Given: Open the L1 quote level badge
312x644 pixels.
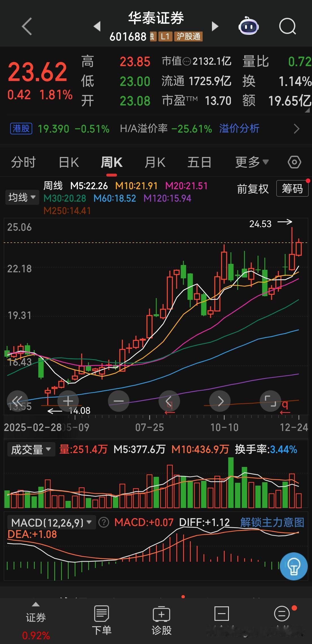Looking at the screenshot, I should click(165, 36).
